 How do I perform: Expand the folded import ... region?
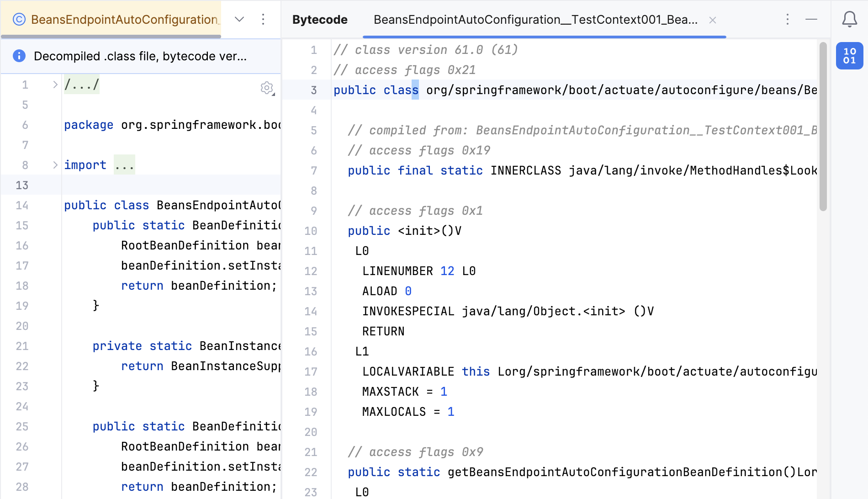tap(124, 165)
